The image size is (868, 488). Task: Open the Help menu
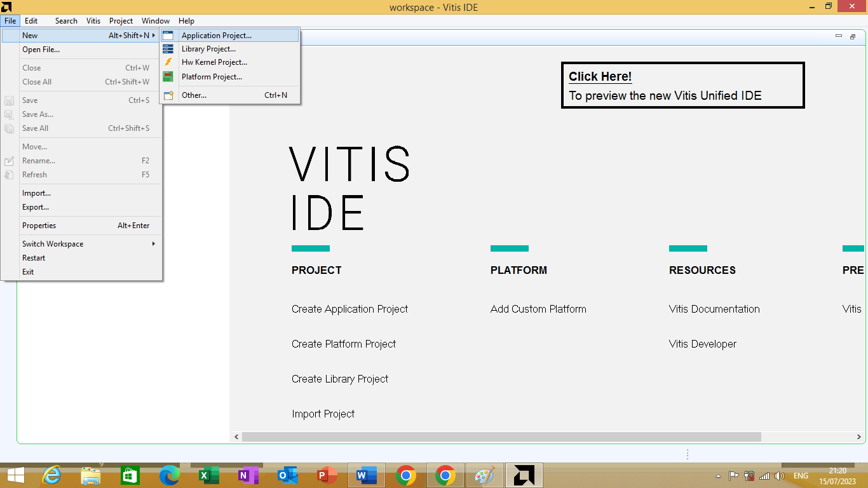[186, 21]
